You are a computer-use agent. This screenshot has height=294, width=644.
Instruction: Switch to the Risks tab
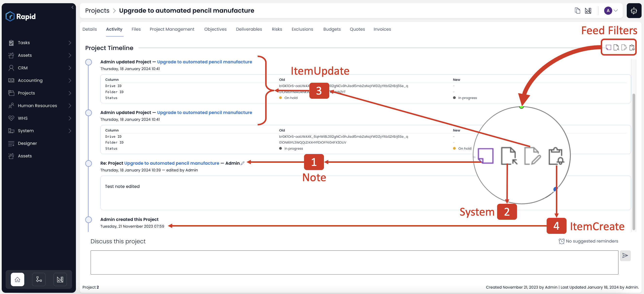pyautogui.click(x=276, y=29)
